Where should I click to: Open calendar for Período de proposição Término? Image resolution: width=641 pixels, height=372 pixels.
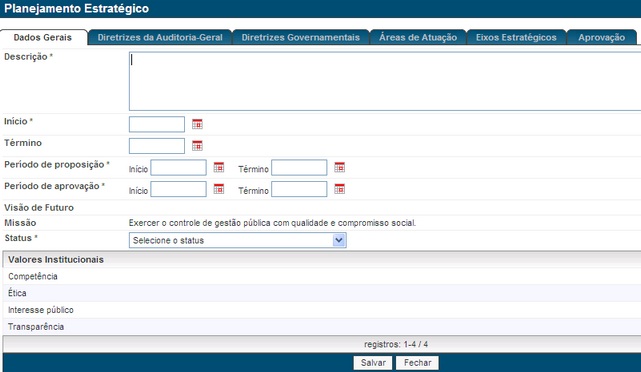[339, 168]
